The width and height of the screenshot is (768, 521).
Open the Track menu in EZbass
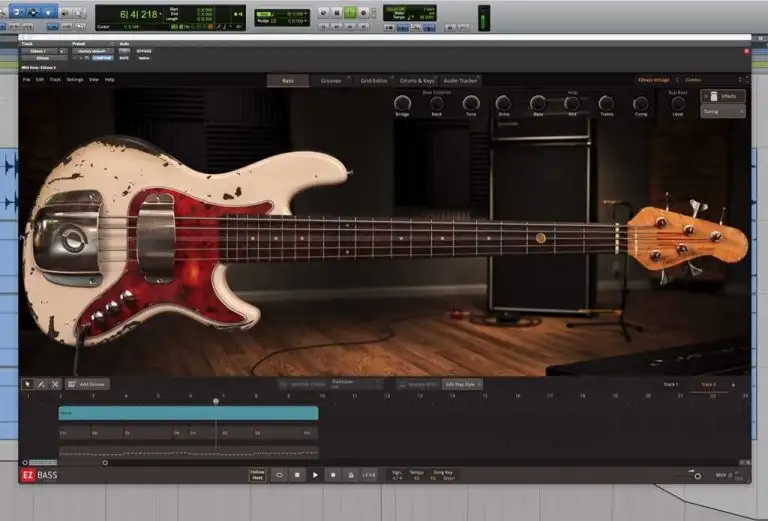click(55, 79)
